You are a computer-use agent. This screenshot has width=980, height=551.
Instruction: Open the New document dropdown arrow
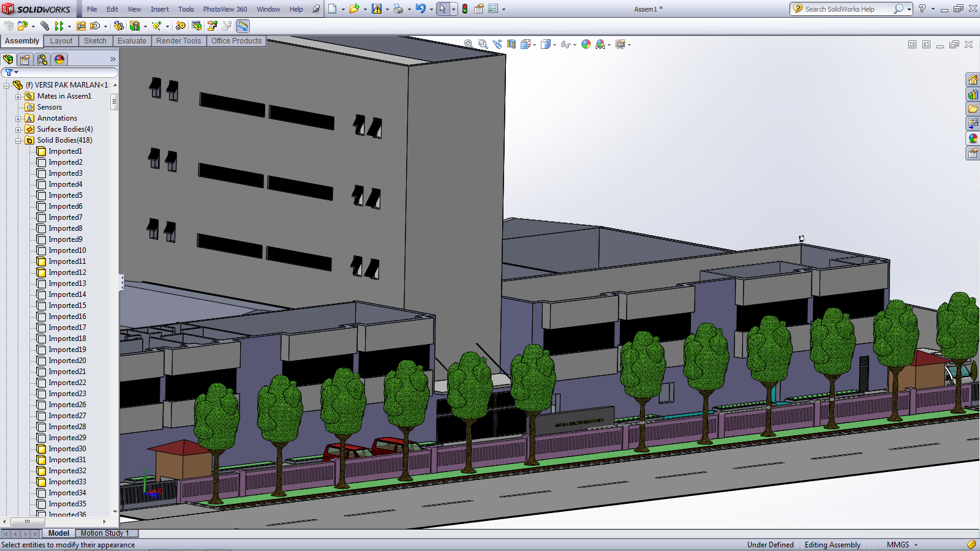tap(343, 9)
